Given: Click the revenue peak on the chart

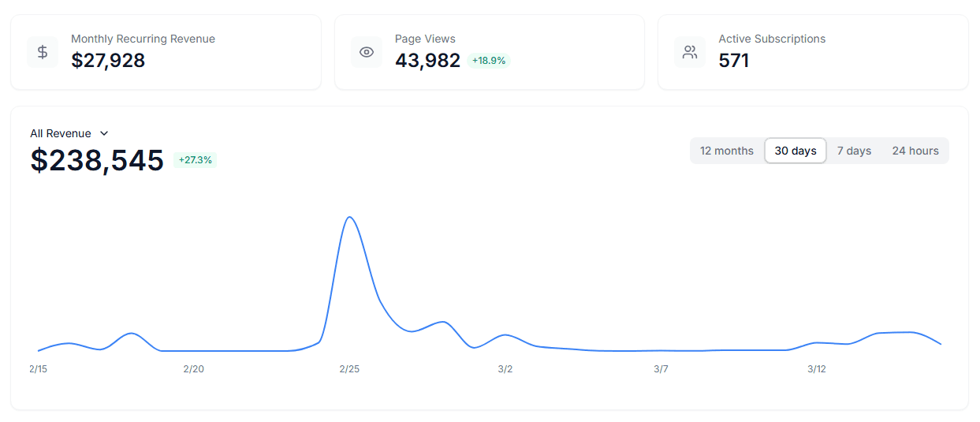Looking at the screenshot, I should [349, 217].
